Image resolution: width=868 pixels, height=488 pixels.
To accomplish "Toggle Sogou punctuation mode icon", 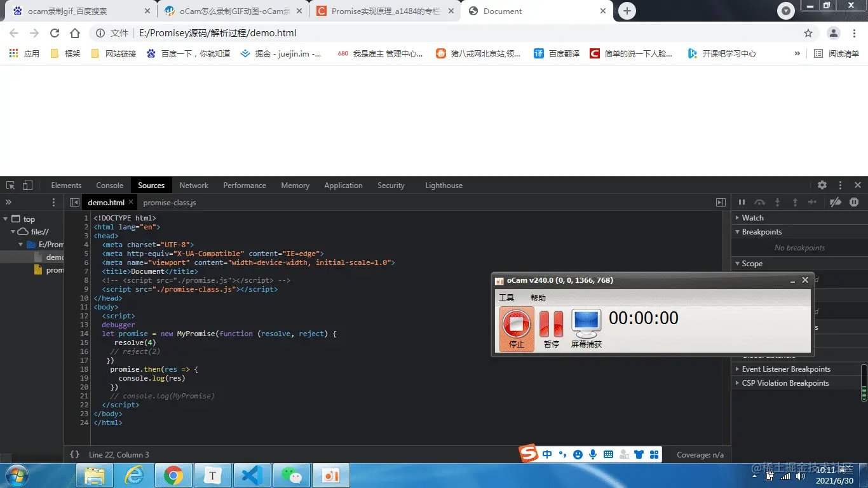I will coord(562,454).
